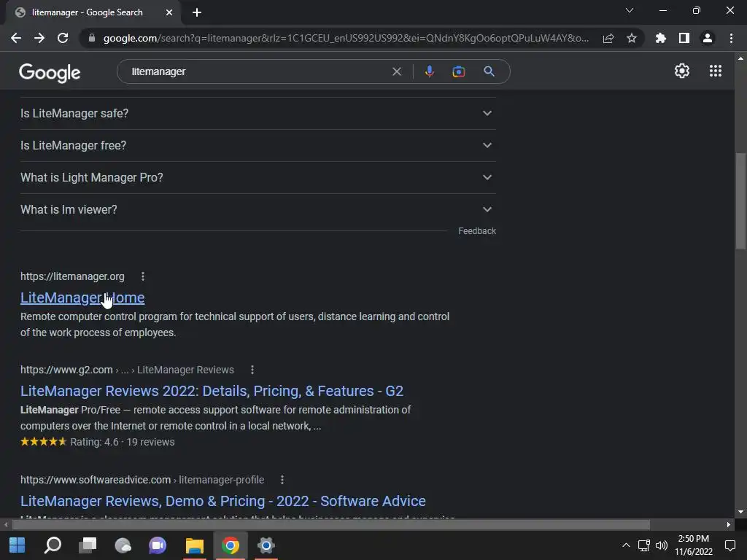This screenshot has width=747, height=560.
Task: Toggle the Chrome side panel
Action: (x=684, y=38)
